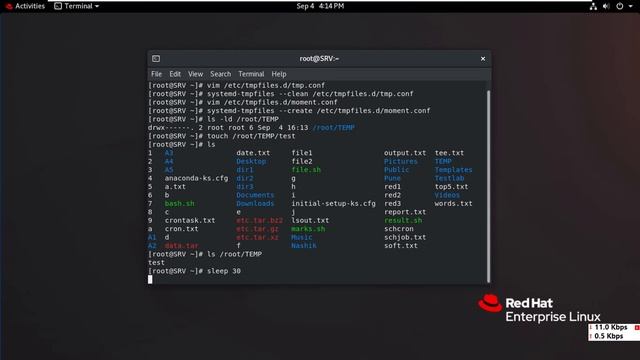Click the 'Pune' directory name
Screen dimensions: 640x360
pyautogui.click(x=392, y=178)
